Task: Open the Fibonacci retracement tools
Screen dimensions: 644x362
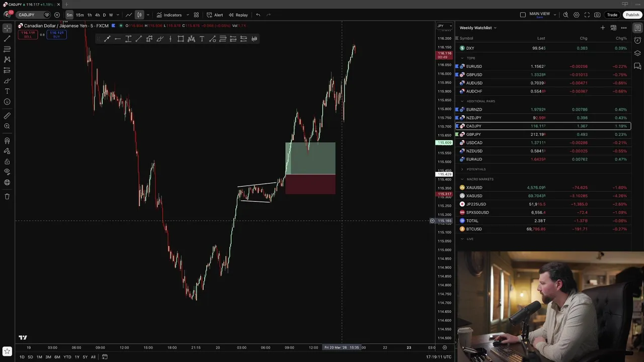Action: coord(7,49)
